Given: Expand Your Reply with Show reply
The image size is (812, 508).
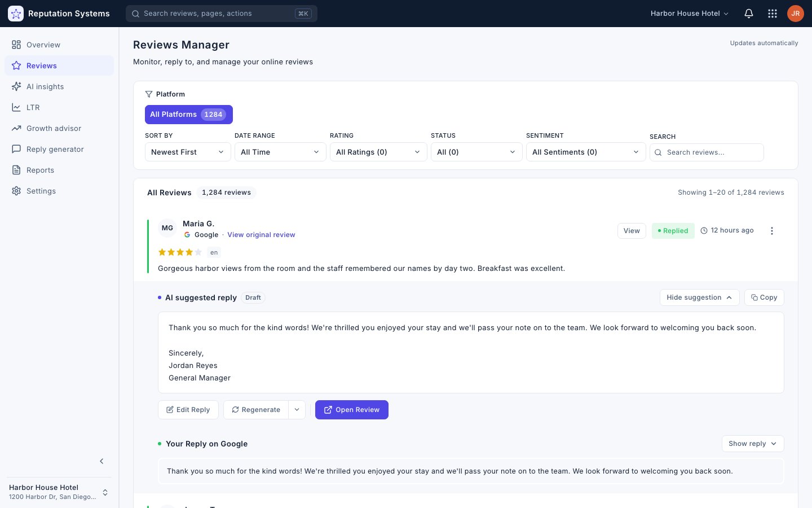Looking at the screenshot, I should (x=753, y=444).
